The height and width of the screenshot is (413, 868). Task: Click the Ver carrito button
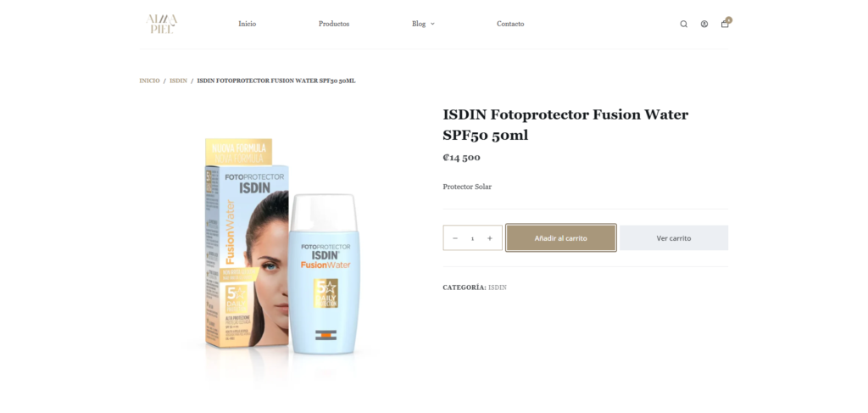(x=674, y=238)
